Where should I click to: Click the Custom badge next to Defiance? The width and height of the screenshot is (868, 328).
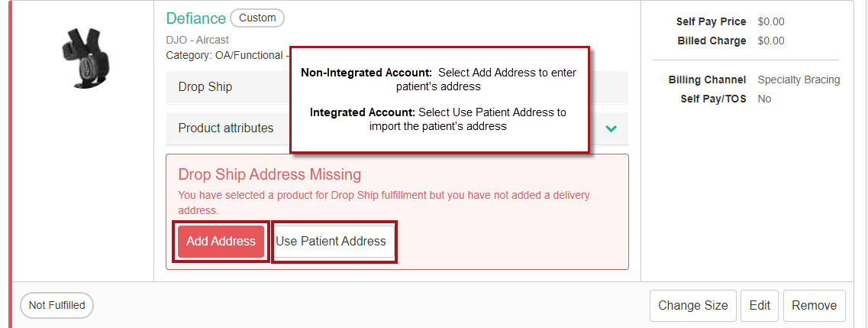click(x=257, y=18)
